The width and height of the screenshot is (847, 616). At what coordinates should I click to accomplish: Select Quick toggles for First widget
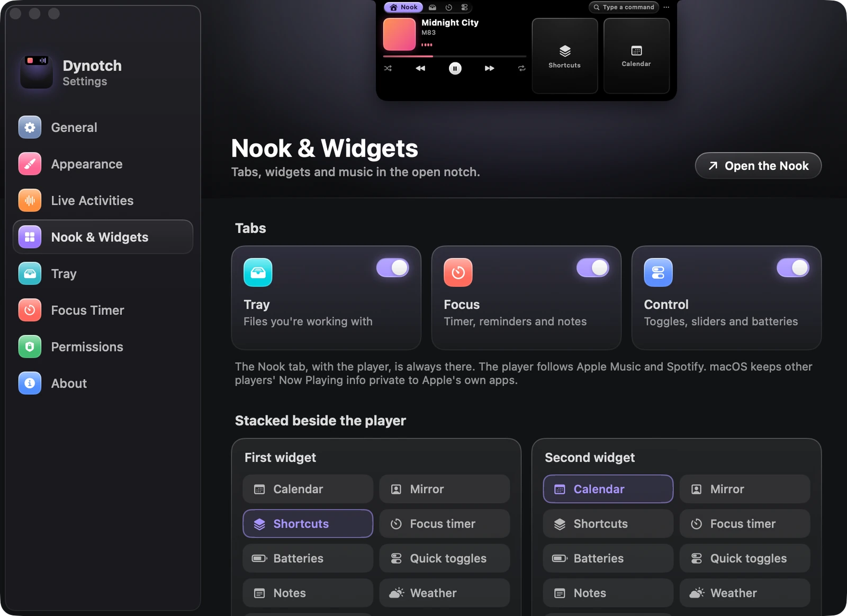pyautogui.click(x=445, y=558)
